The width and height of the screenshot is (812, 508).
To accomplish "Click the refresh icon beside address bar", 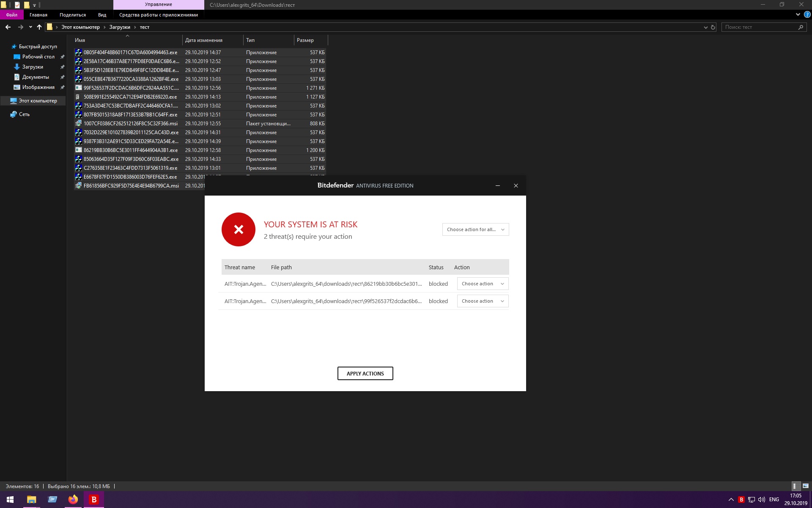I will point(713,27).
